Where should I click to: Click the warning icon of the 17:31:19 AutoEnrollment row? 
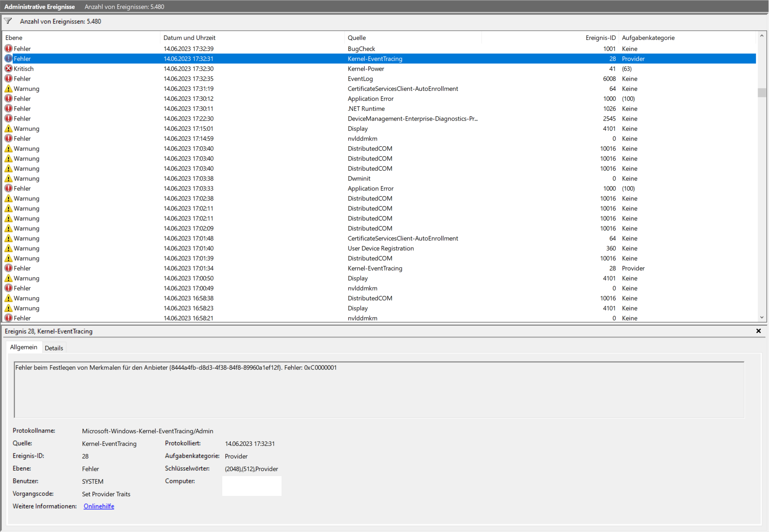point(8,89)
